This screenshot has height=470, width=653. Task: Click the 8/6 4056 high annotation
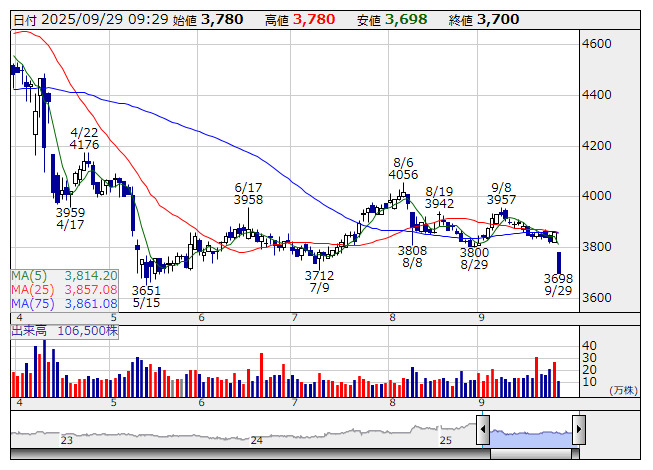coord(403,169)
